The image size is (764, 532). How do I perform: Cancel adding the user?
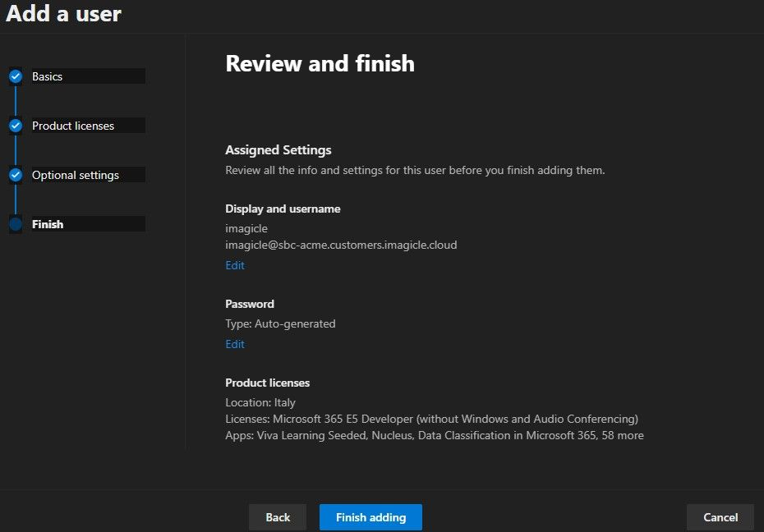720,517
